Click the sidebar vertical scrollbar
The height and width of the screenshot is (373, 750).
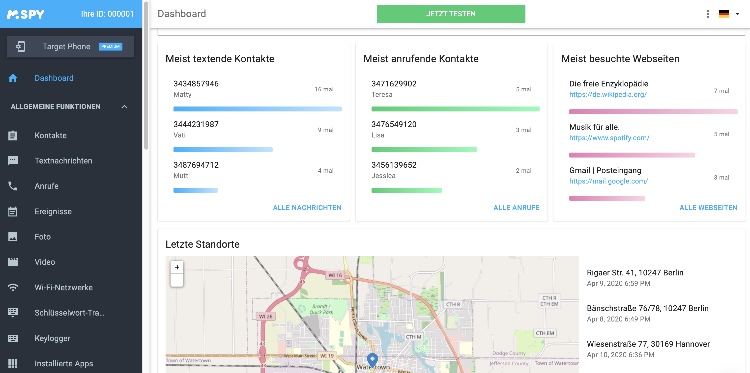pyautogui.click(x=145, y=77)
